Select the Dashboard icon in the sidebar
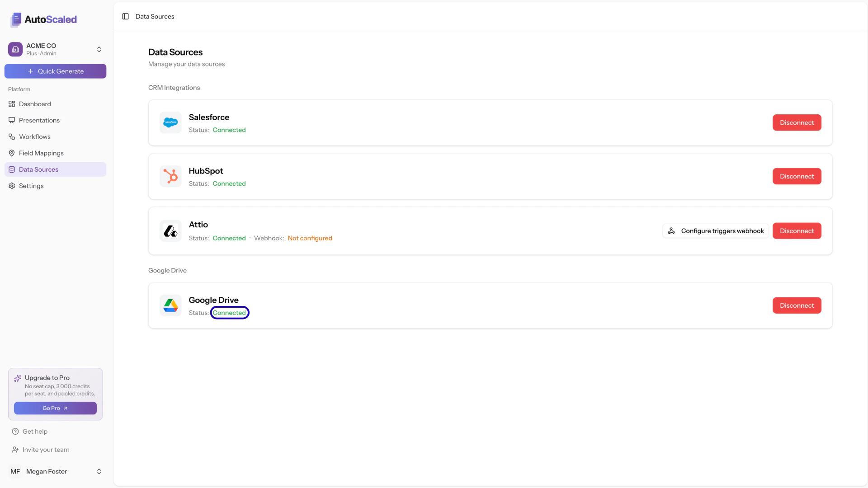 point(12,104)
